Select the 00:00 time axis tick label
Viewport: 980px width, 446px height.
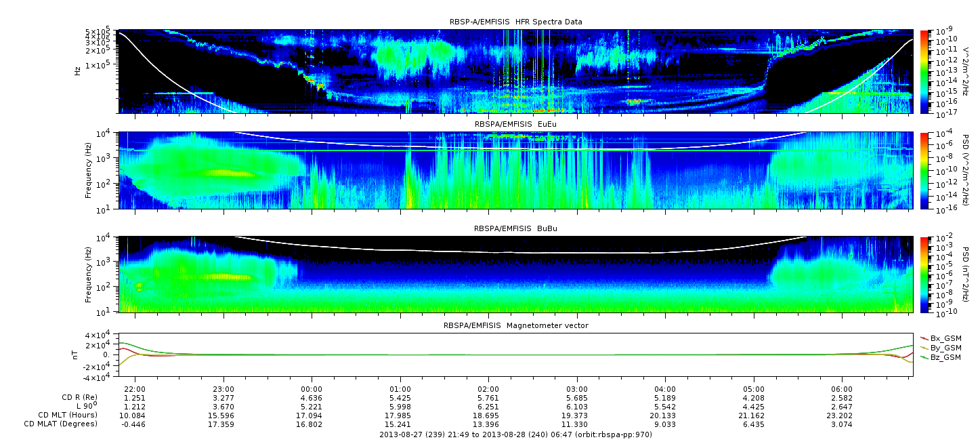pyautogui.click(x=312, y=389)
